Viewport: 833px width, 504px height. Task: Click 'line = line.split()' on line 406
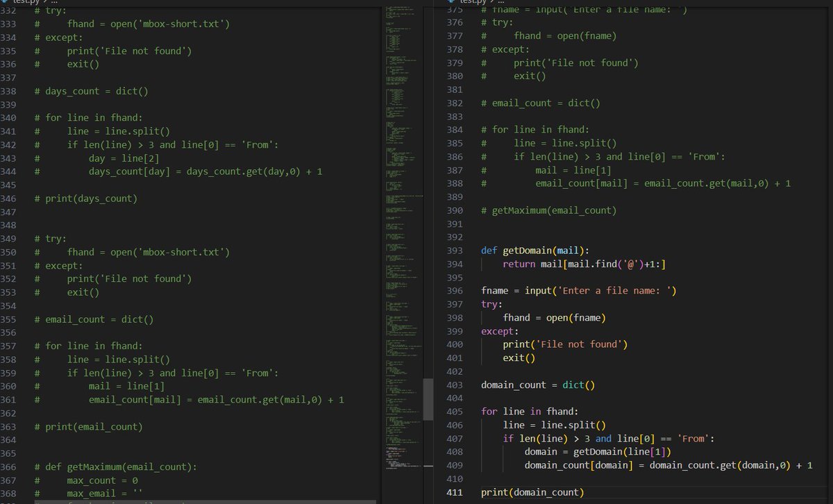[555, 425]
